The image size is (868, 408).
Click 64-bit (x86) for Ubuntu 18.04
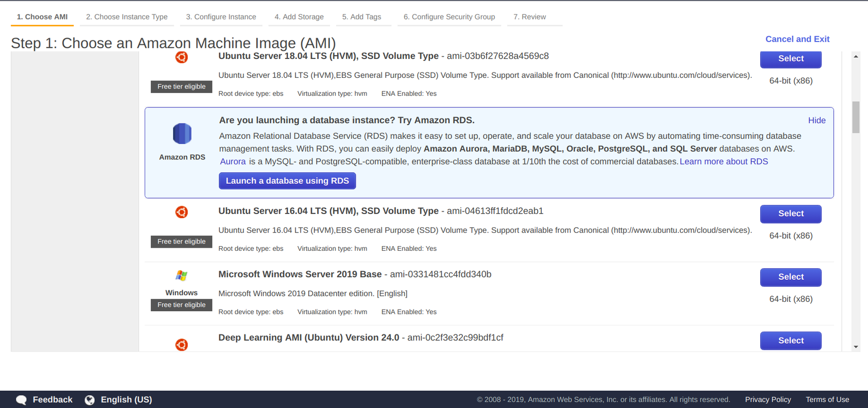[x=791, y=81]
